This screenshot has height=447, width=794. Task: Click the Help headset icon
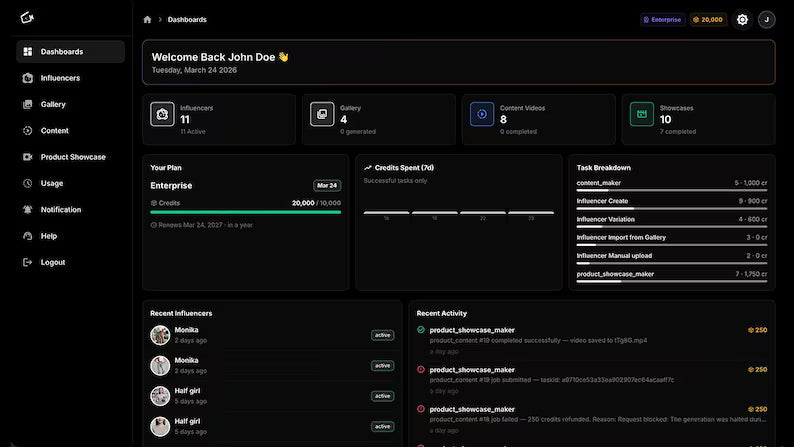[28, 236]
